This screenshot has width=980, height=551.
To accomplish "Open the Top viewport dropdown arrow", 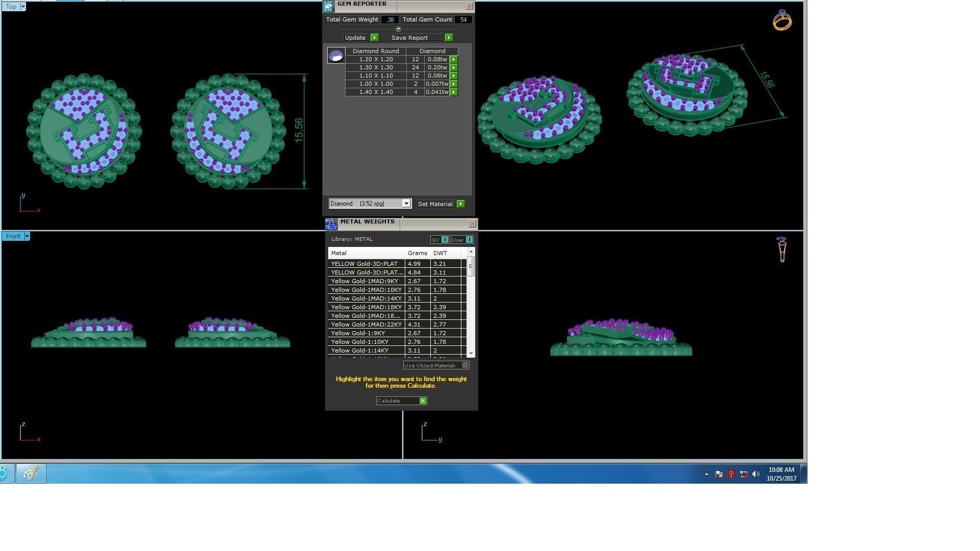I will coord(22,7).
